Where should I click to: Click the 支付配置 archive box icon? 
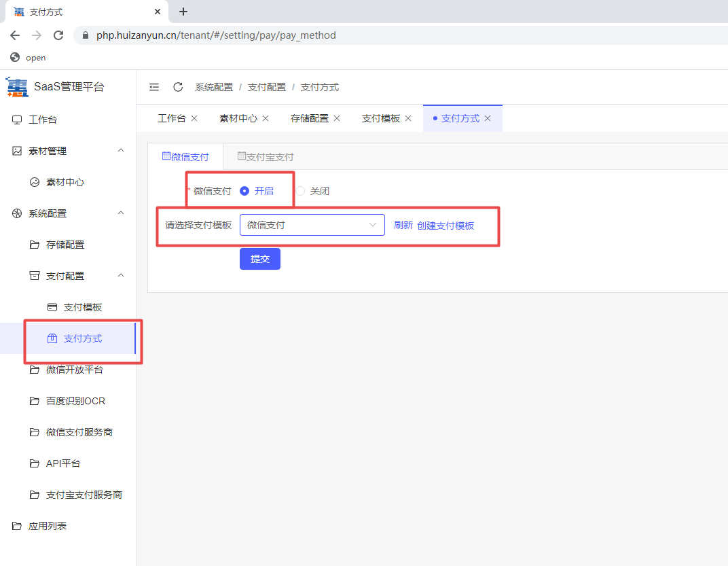(35, 276)
